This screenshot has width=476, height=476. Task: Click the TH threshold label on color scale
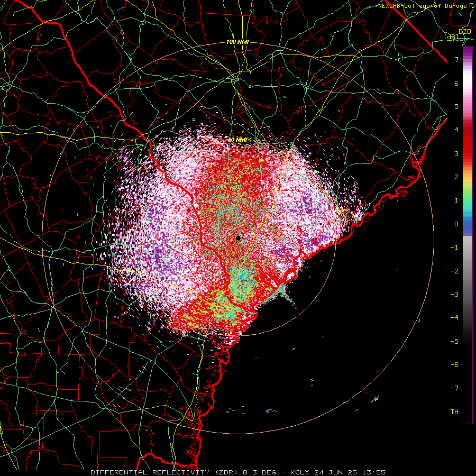tap(455, 412)
